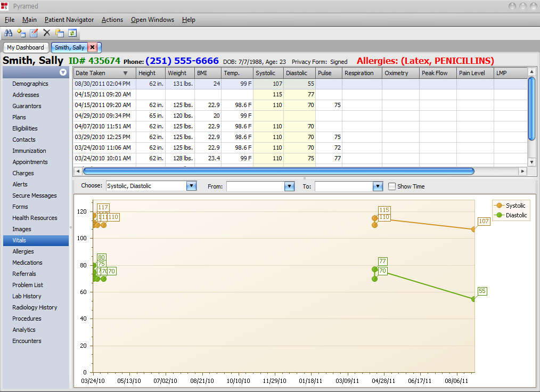Open the Patient Navigator menu
Viewport: 540px width, 392px height.
[69, 20]
